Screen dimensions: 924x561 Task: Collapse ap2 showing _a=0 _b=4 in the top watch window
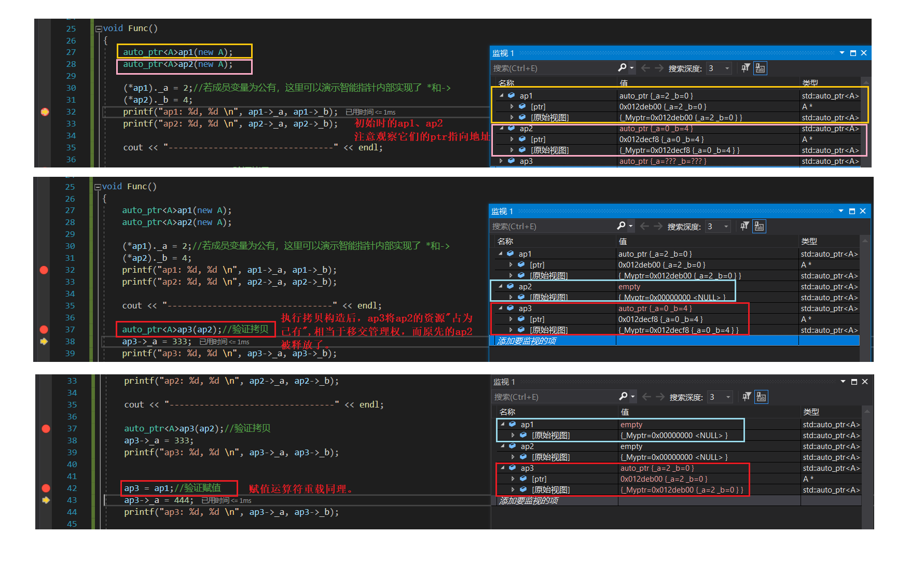pos(501,129)
